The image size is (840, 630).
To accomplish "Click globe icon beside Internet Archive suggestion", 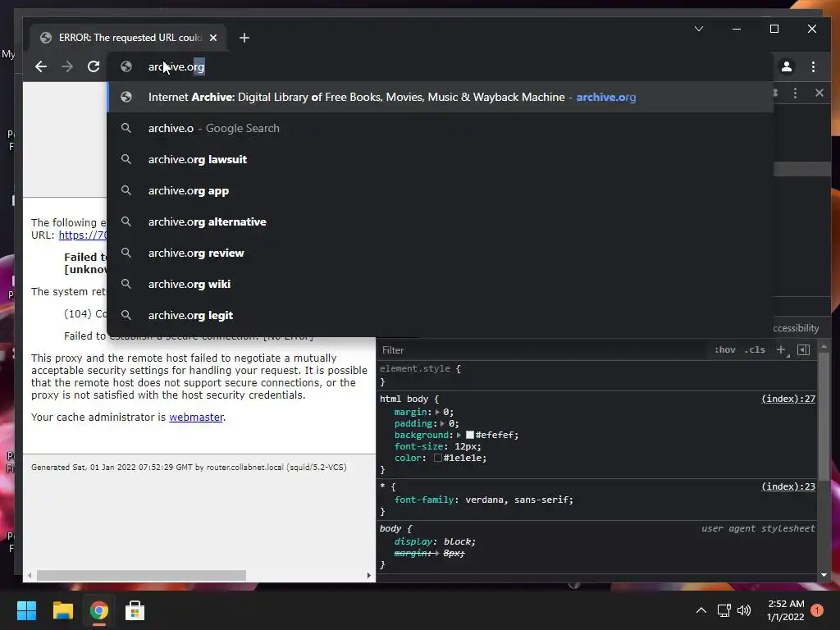I will [x=126, y=97].
